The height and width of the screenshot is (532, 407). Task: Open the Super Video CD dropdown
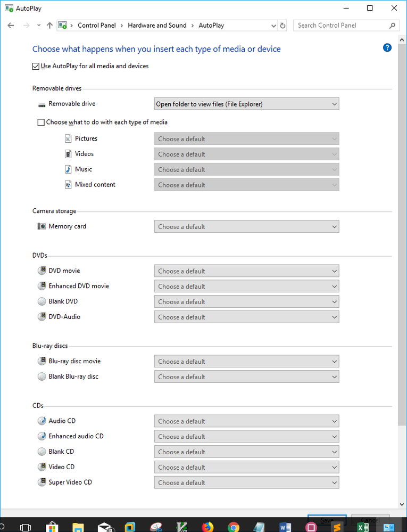click(247, 483)
